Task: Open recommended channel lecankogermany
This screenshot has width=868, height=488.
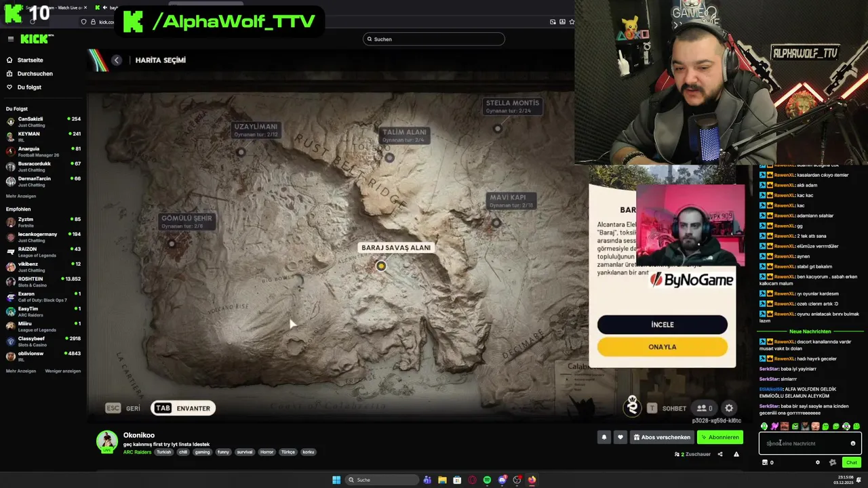Action: tap(43, 237)
